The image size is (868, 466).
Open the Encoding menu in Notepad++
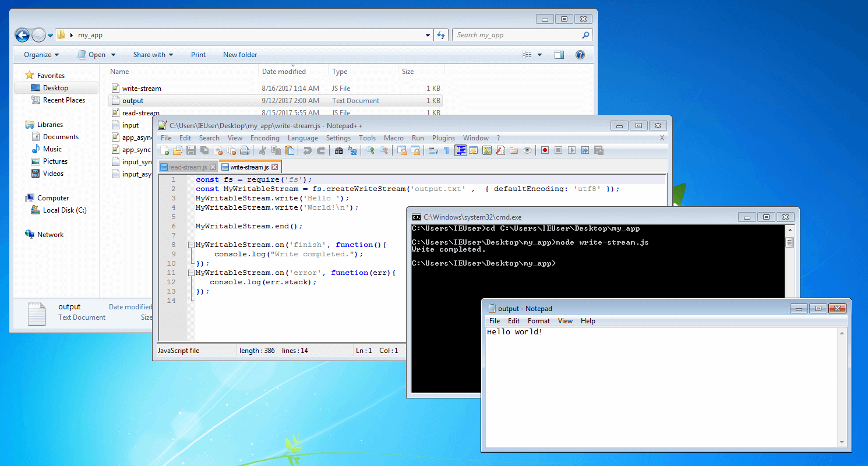tap(264, 138)
